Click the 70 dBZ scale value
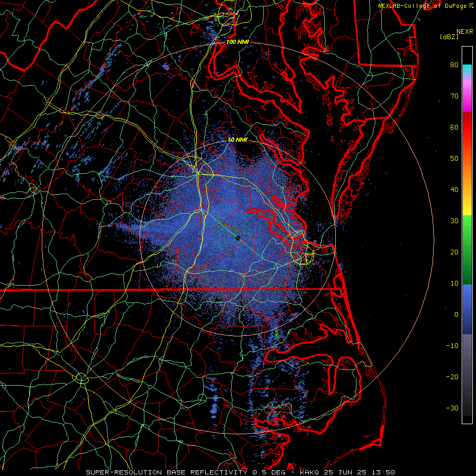Screen dimensions: 476x476 454,96
